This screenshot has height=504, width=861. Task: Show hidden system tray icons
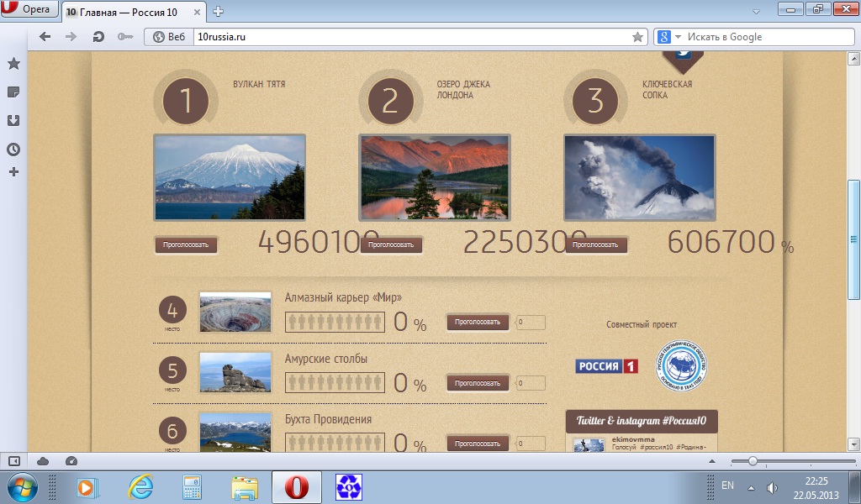click(x=751, y=487)
